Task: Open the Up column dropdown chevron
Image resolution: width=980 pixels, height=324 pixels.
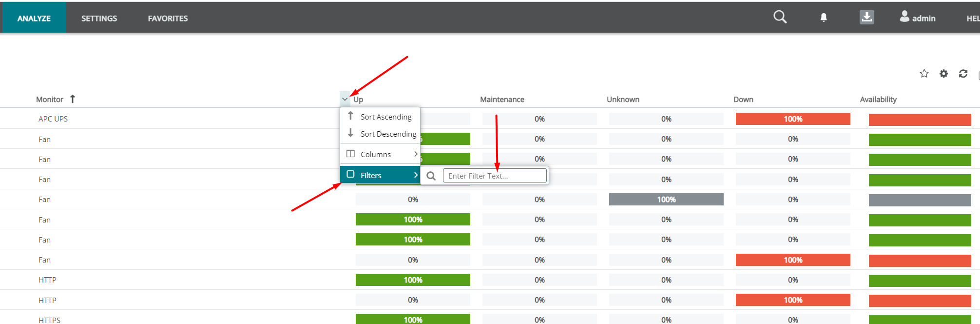Action: coord(345,99)
